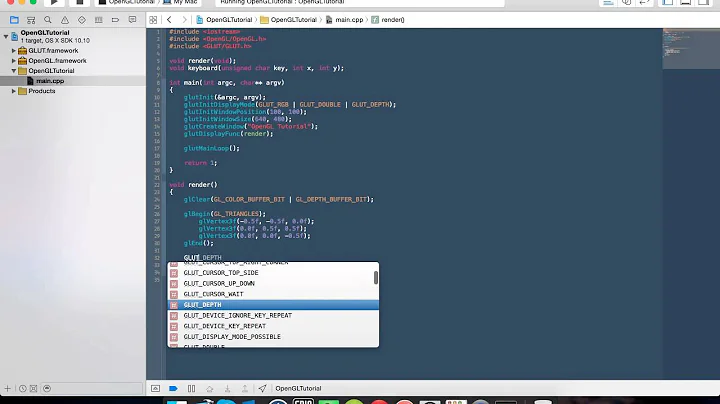Choose GLUT_CURSOR_TOP_SIDE completion
Image resolution: width=720 pixels, height=404 pixels.
tap(273, 273)
